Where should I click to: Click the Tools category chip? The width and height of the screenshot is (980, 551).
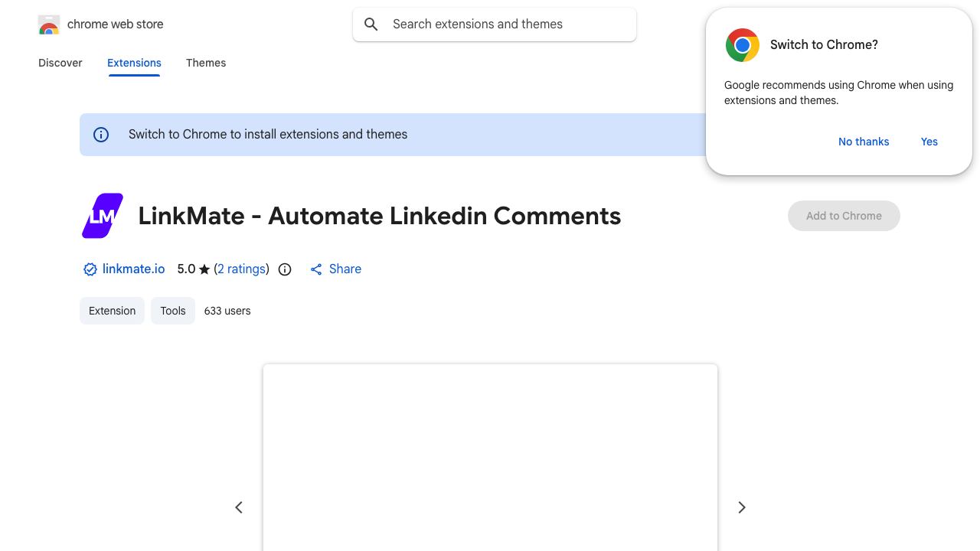click(173, 311)
